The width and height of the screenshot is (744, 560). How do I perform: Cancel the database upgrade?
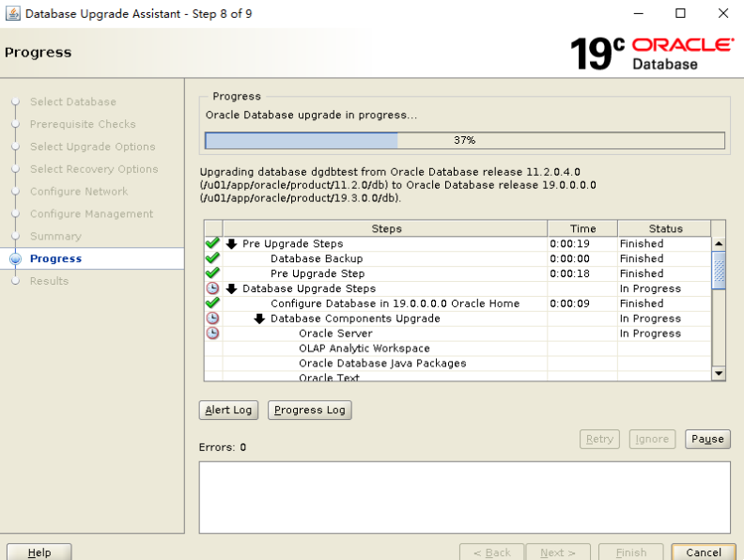click(x=704, y=552)
